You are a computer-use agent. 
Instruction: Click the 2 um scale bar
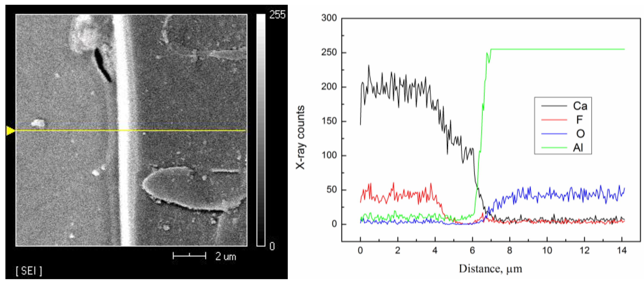tap(189, 256)
